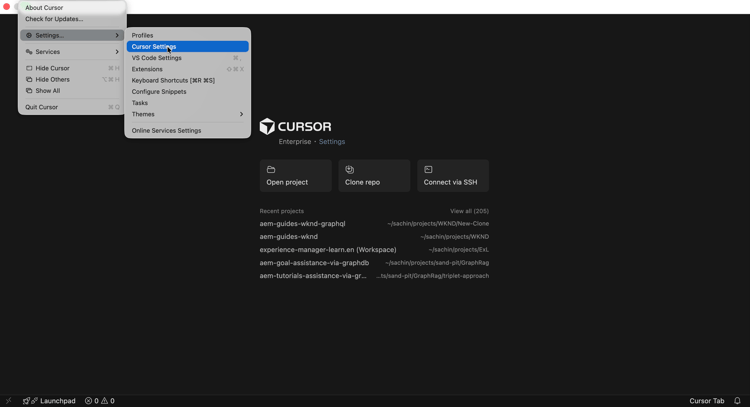Click the Services icon in menu
Screen dimensions: 750x407
coord(29,52)
